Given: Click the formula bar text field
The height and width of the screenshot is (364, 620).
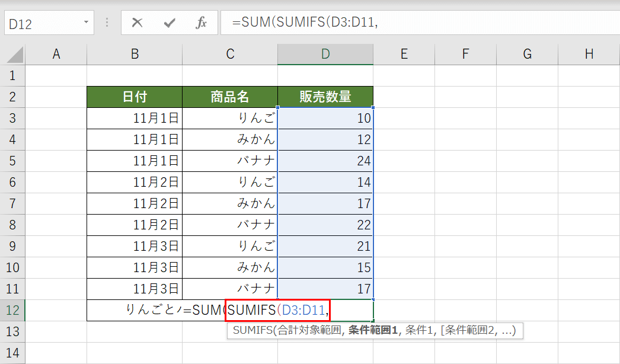Looking at the screenshot, I should tap(415, 23).
